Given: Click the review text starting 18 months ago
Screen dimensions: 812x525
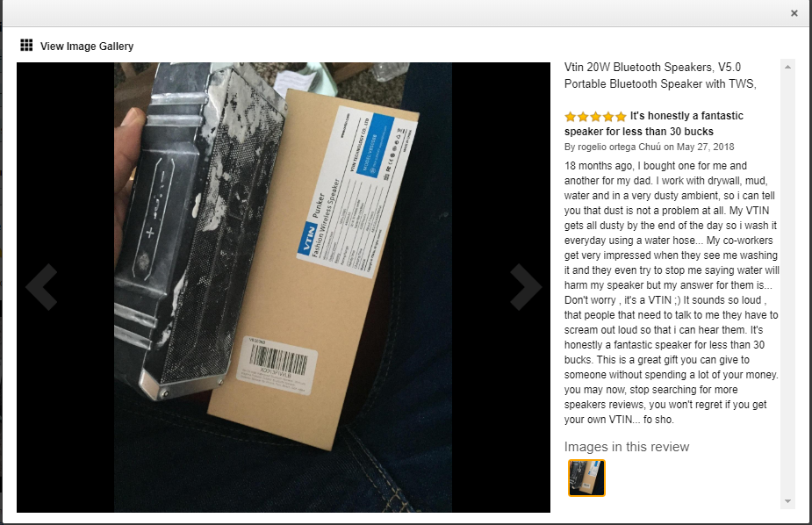Looking at the screenshot, I should (x=672, y=292).
